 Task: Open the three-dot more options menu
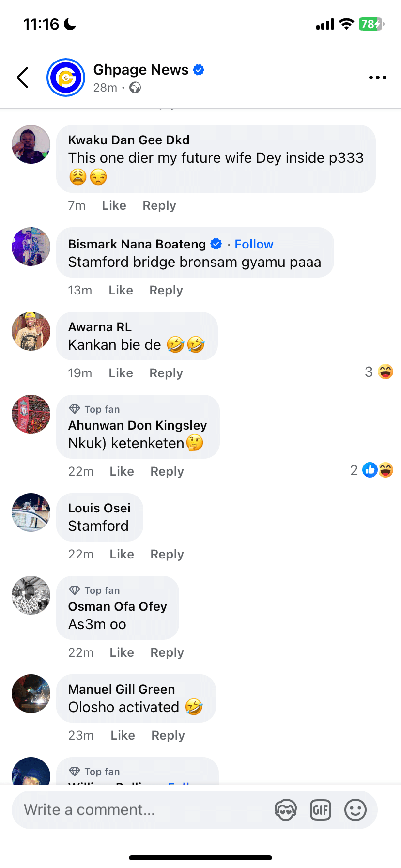tap(377, 77)
